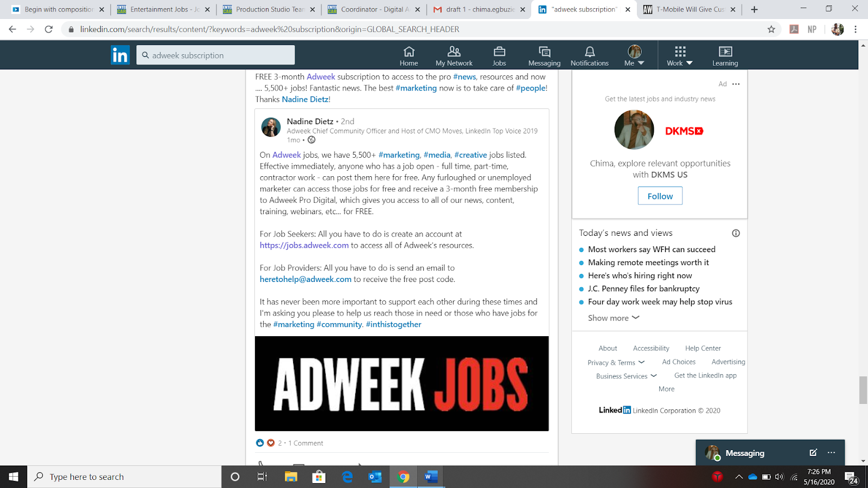Click the browser forward arrow

pos(30,29)
